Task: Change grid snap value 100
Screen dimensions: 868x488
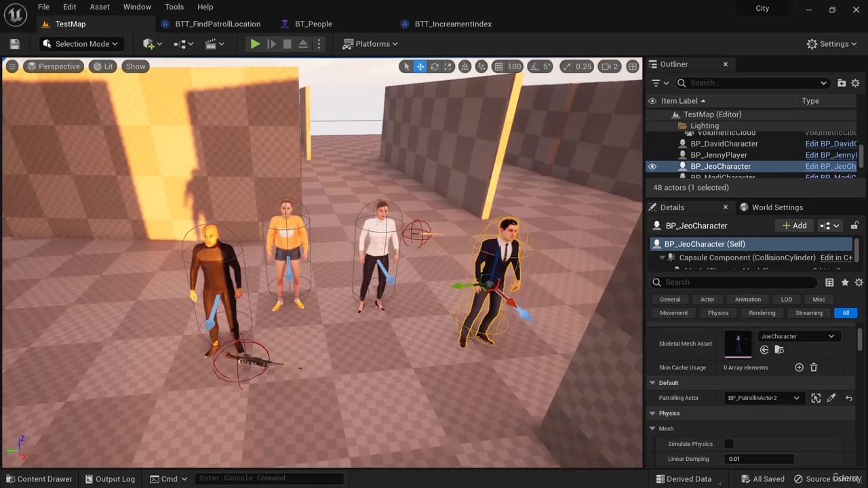Action: (x=514, y=66)
